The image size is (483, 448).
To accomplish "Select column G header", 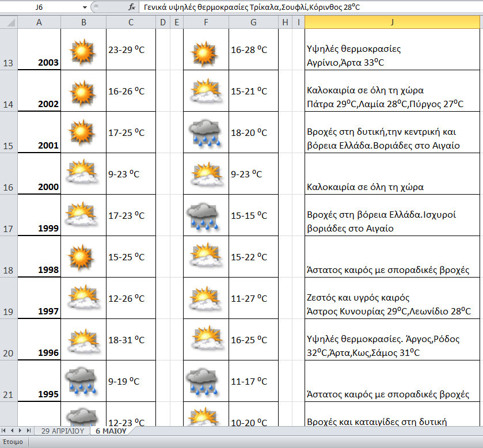I will (253, 22).
